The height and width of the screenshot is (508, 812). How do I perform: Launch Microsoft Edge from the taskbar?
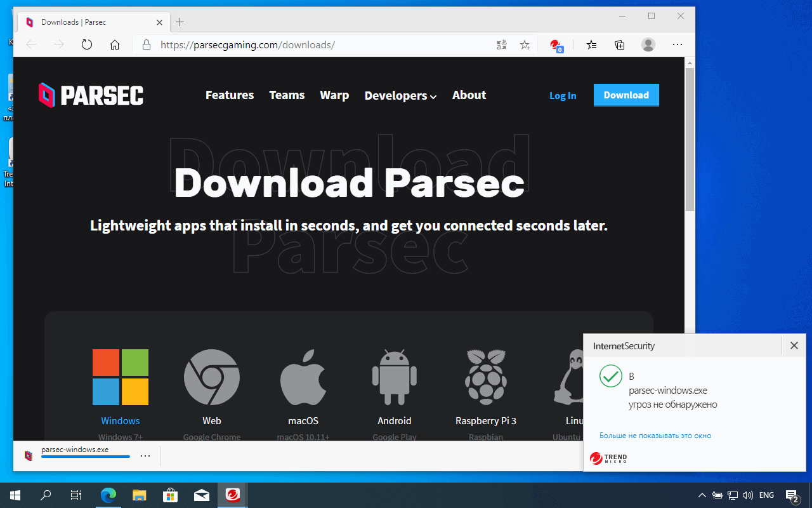click(108, 495)
